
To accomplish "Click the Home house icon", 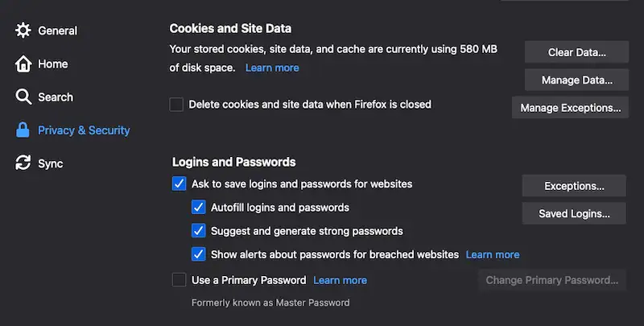I will [23, 64].
